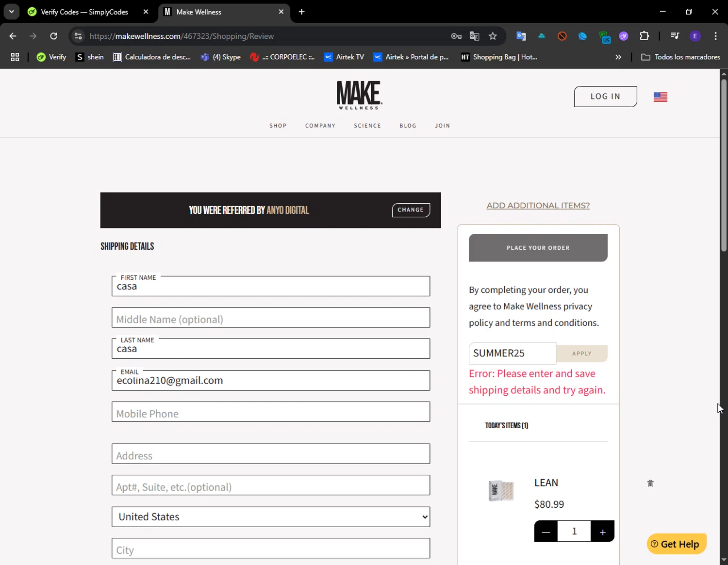Click the LOG IN button

tap(605, 97)
